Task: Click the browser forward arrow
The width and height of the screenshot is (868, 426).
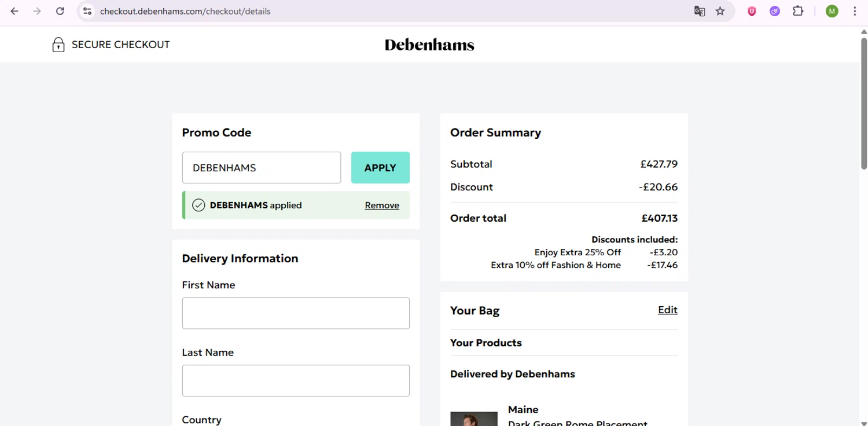Action: click(x=37, y=11)
